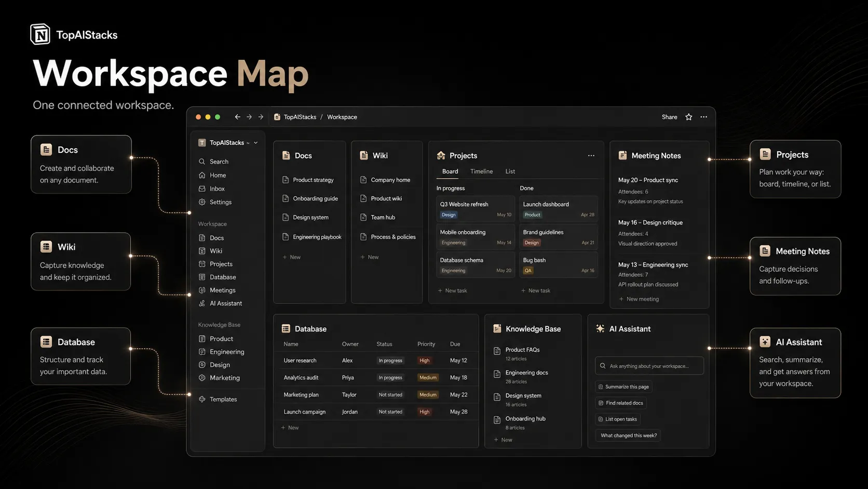Open the Process & policies wiki page
This screenshot has width=868, height=489.
coord(388,237)
